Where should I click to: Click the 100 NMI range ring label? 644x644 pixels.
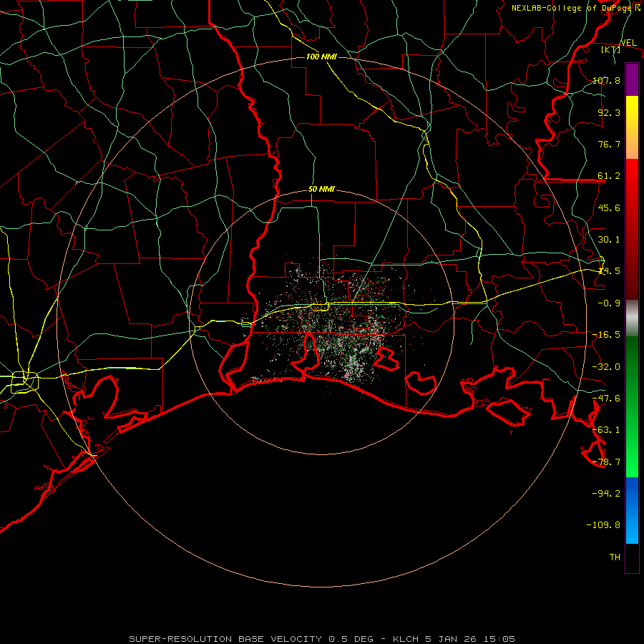(x=321, y=57)
